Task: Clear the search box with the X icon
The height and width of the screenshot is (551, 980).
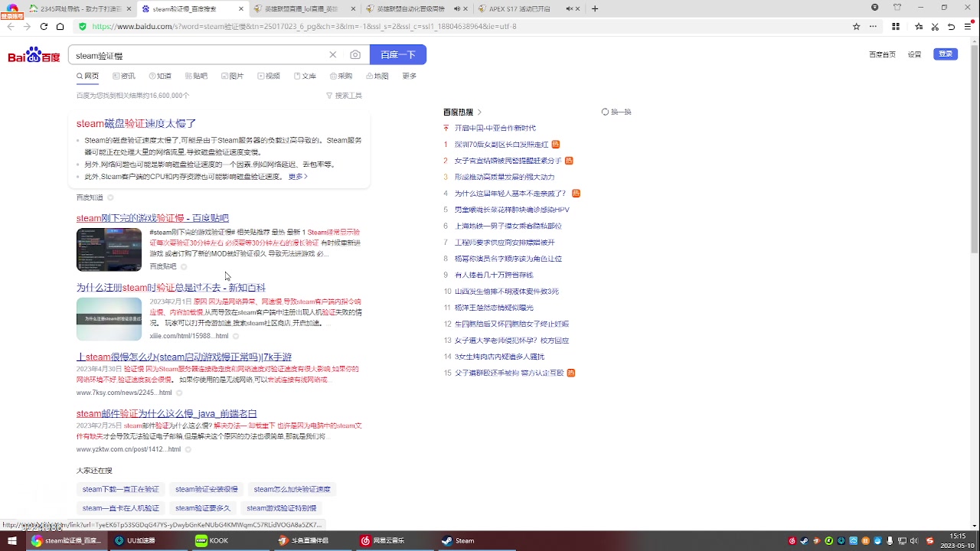Action: [x=333, y=55]
